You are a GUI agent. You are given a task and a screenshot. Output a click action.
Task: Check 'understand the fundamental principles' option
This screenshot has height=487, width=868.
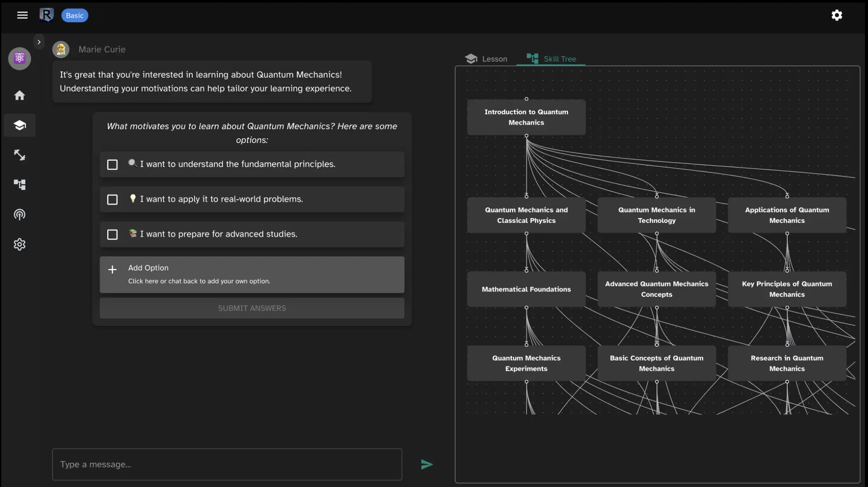[112, 165]
